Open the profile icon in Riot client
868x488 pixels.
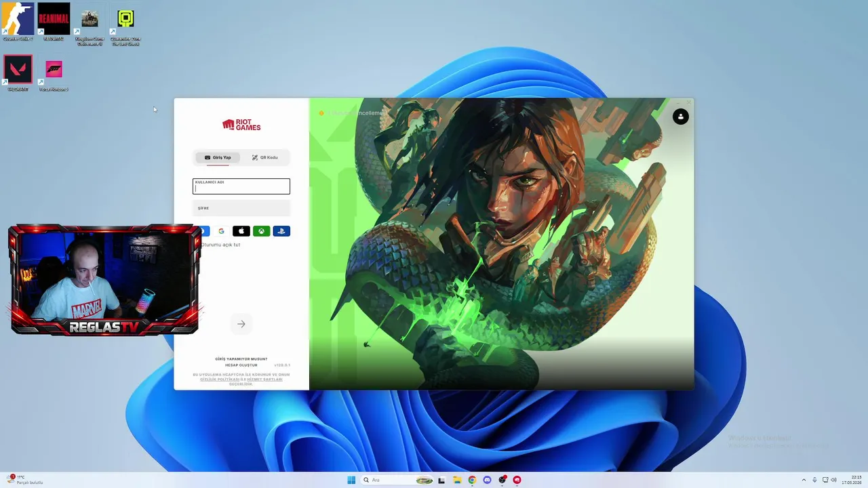click(x=681, y=117)
